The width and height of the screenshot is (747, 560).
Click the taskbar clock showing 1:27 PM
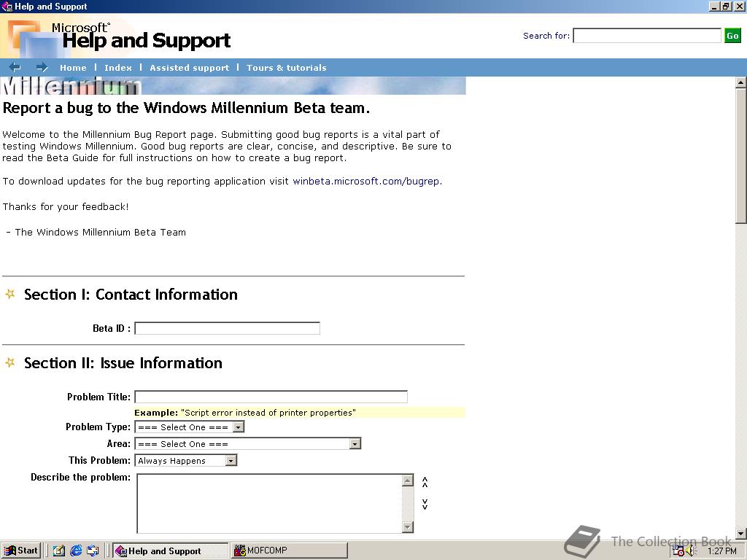click(721, 551)
